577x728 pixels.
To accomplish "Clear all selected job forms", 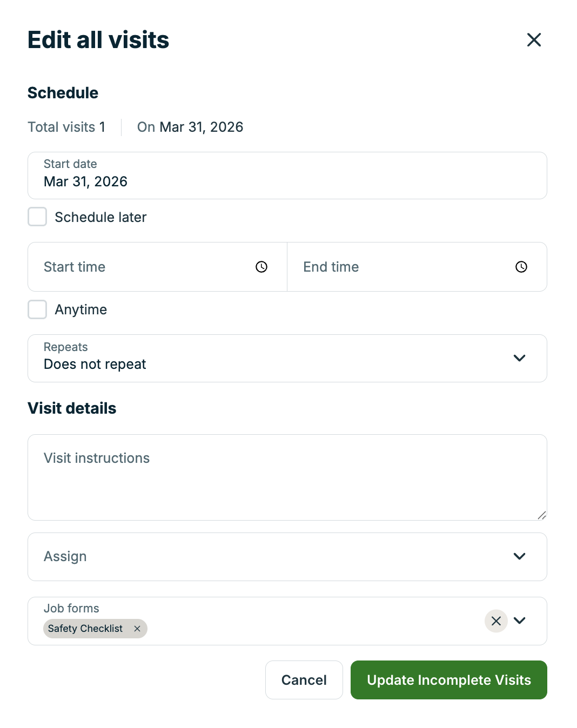I will (x=496, y=621).
